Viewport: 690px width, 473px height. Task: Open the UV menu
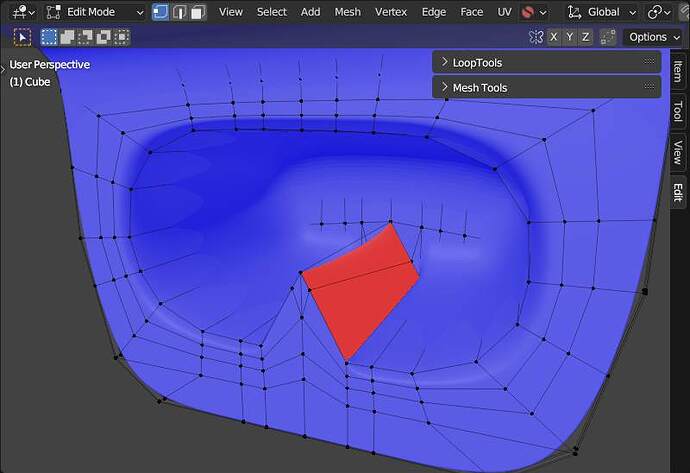tap(504, 12)
